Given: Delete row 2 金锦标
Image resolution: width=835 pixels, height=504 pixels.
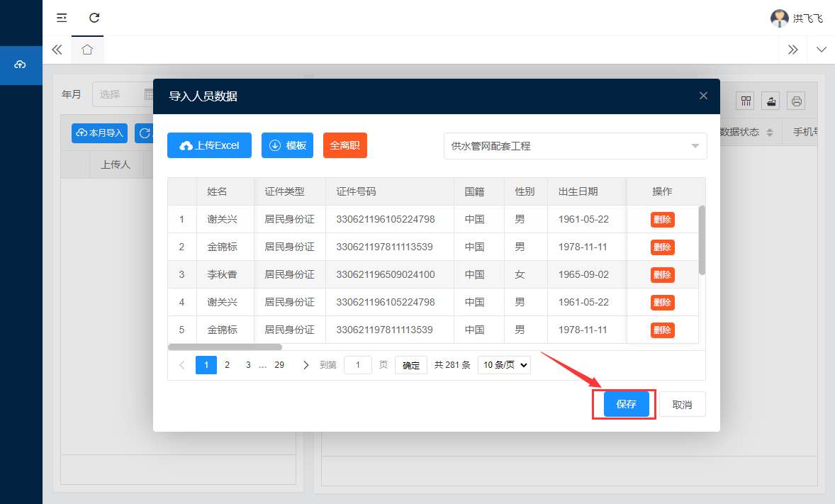Looking at the screenshot, I should pos(663,247).
